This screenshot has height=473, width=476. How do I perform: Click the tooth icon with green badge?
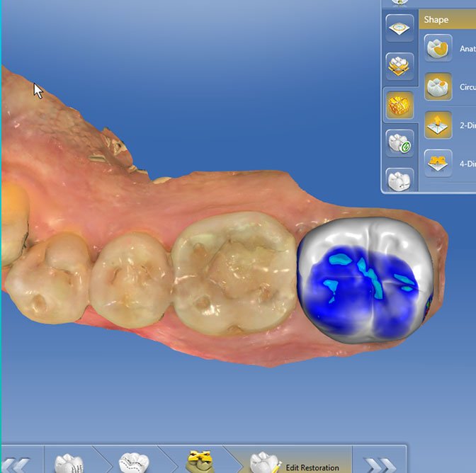pos(399,143)
